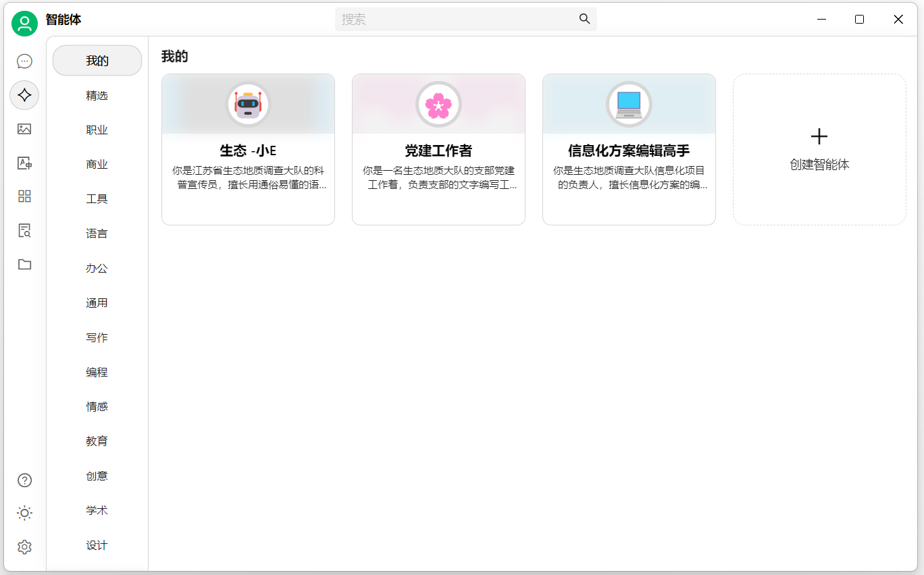
Task: Open the 办公 category tab
Action: [x=97, y=269]
